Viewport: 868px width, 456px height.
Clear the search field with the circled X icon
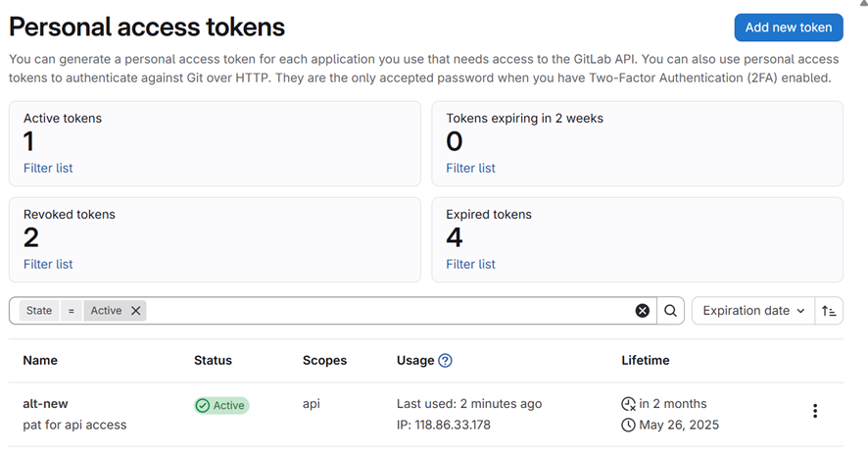(642, 311)
